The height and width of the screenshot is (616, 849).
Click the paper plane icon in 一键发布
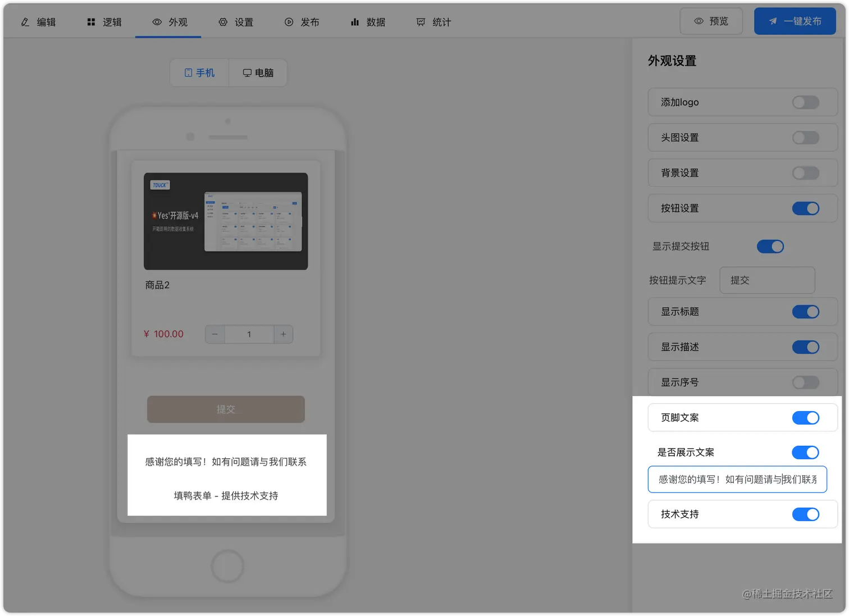coord(773,21)
